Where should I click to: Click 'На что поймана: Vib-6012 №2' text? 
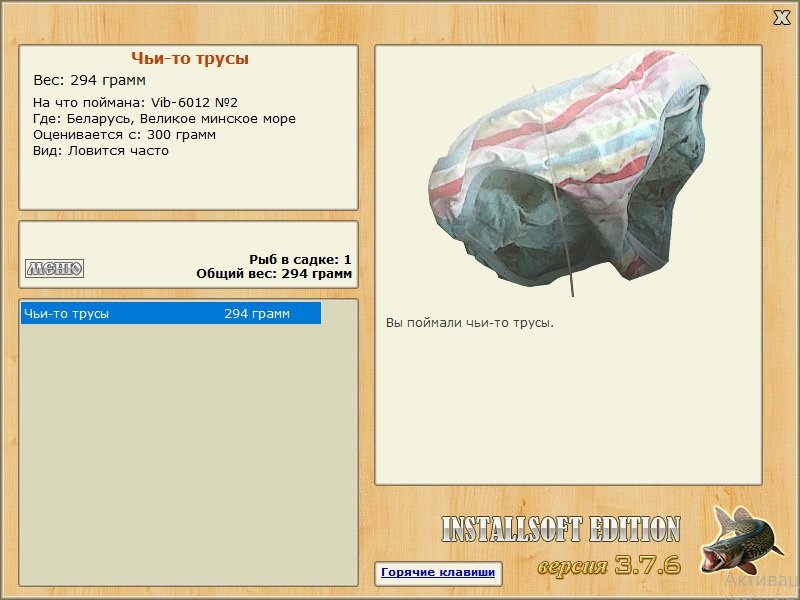coord(135,103)
